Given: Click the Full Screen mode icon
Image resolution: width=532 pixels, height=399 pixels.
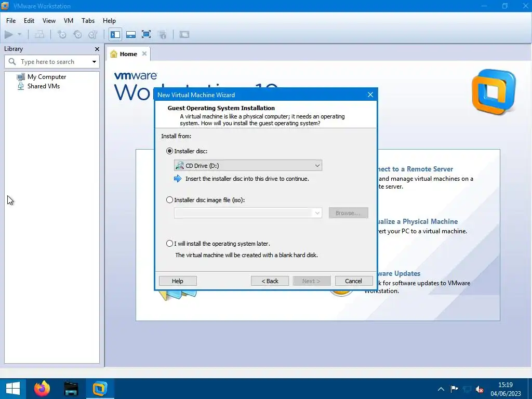Looking at the screenshot, I should click(x=146, y=34).
